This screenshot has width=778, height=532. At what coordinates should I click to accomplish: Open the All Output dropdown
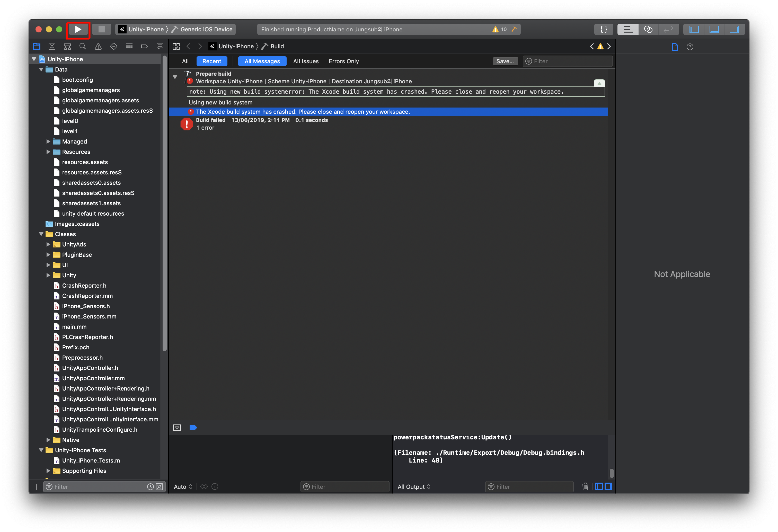click(x=414, y=486)
